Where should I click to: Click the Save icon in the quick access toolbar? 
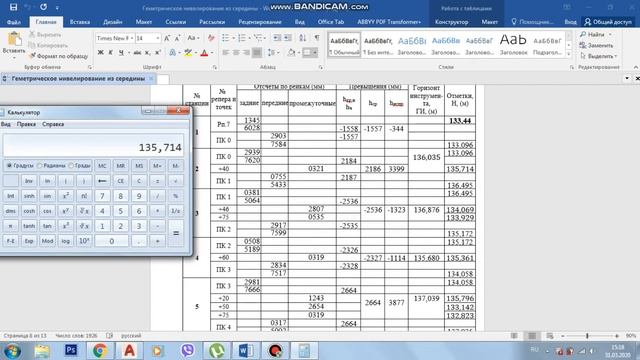pos(13,7)
